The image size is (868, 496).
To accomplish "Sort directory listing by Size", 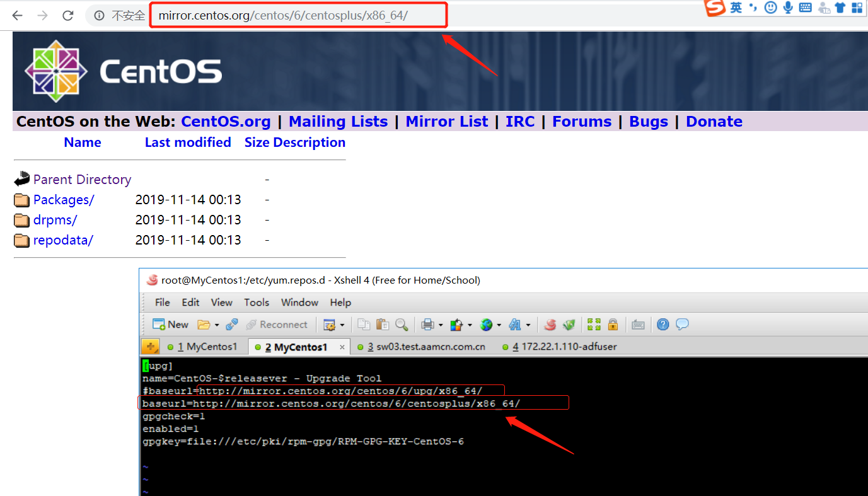I will click(x=256, y=142).
